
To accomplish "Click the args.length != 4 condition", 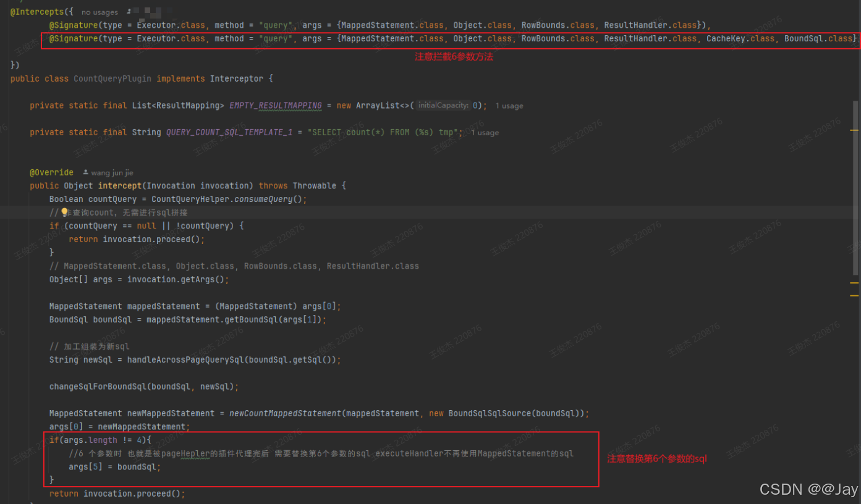I will pos(103,440).
